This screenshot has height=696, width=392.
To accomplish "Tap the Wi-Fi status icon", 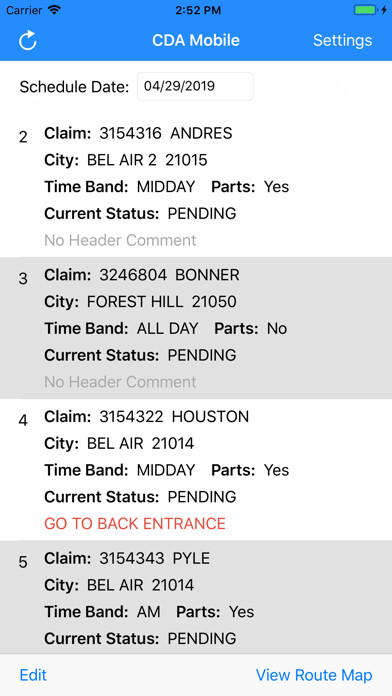I will [x=55, y=10].
